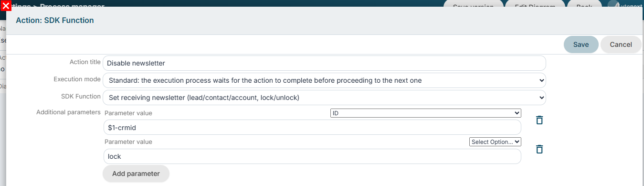Expand the Select Option dropdown

[495, 142]
